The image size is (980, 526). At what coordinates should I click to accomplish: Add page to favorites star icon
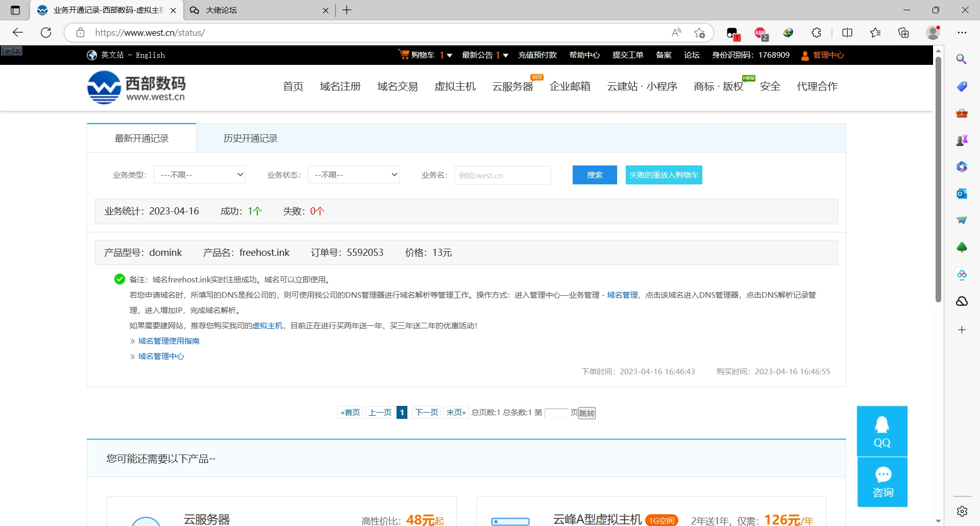point(699,33)
